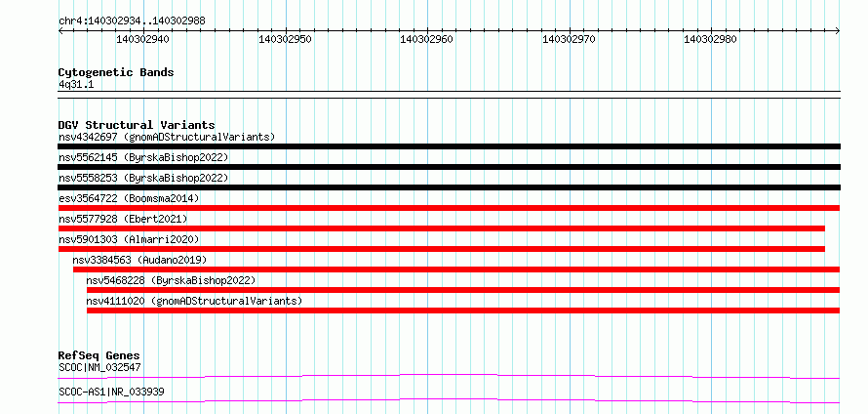868x414 pixels.
Task: Click the black bar under nsv5562145
Action: (449, 167)
